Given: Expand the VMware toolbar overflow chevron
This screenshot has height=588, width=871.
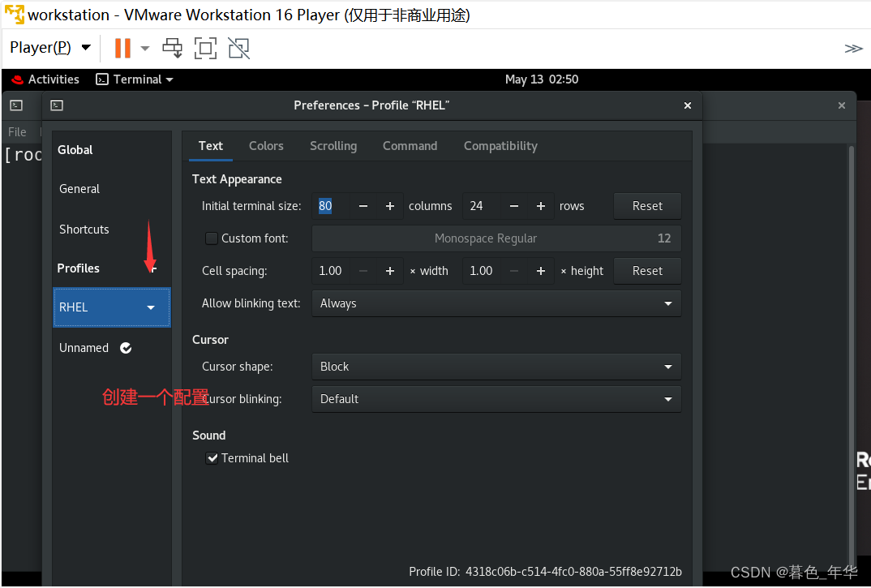Looking at the screenshot, I should tap(853, 49).
